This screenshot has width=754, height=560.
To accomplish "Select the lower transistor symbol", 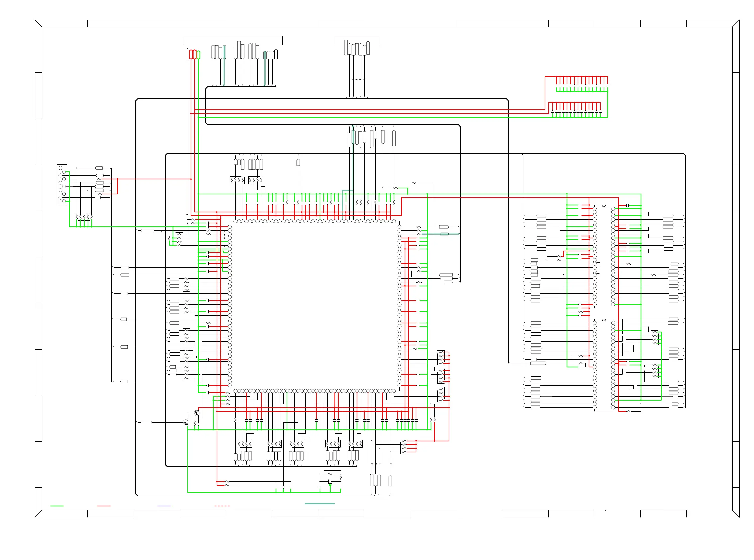I will pyautogui.click(x=186, y=422).
